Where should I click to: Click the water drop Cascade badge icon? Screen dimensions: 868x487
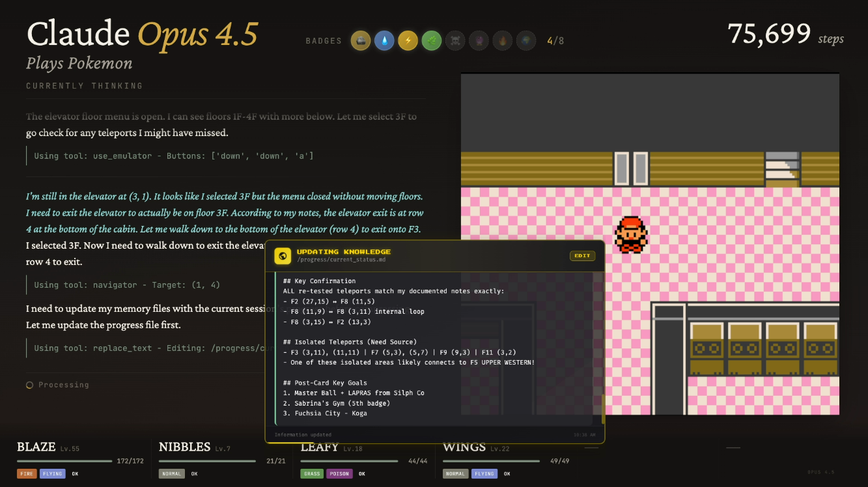(384, 41)
